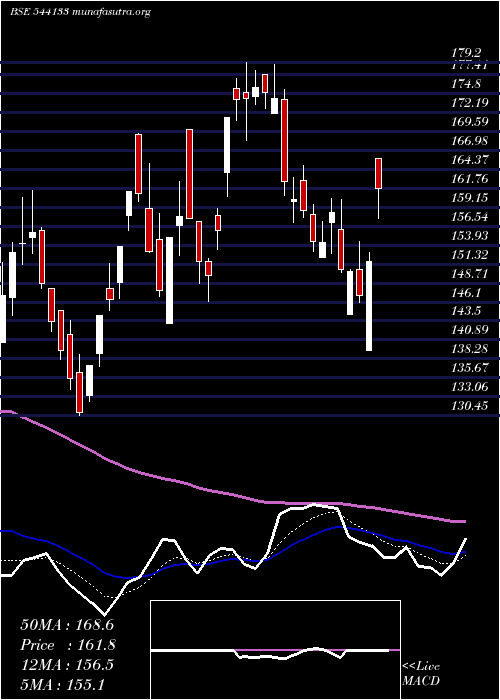This screenshot has height=700, width=500.
Task: Click the 153.93 price level label
Action: 471,235
